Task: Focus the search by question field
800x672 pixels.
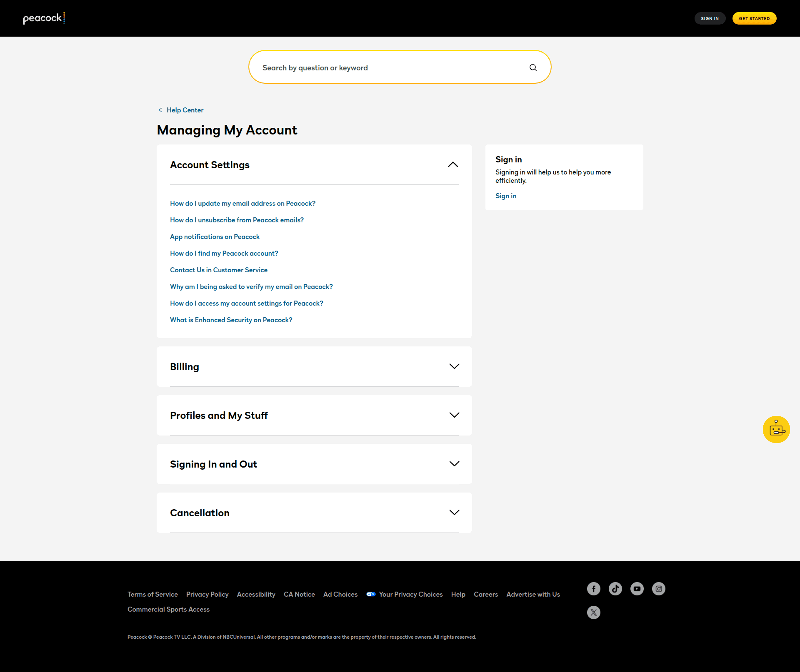Action: (400, 67)
